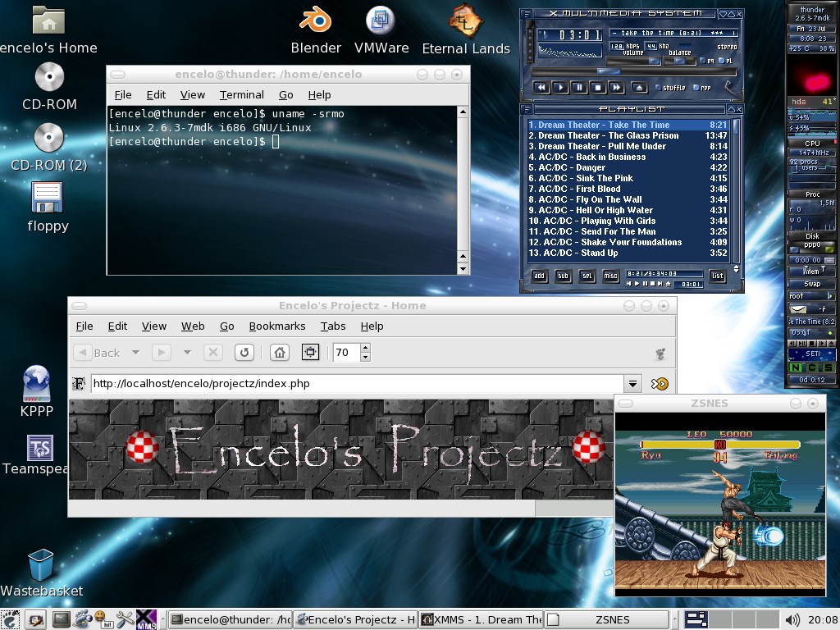Click the browser Stop toolbar icon

click(213, 353)
